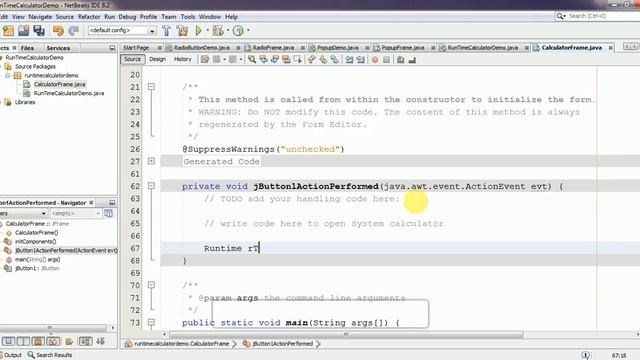
Task: Click the Shift Line Right icon
Action: coord(360,60)
